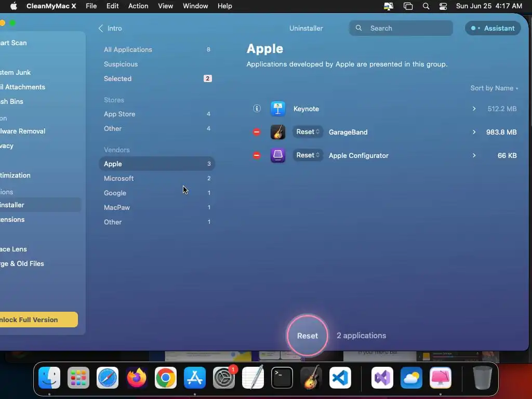Deselect Apple Configurator with red minus toggle
Screen dimensions: 532x399
(257, 155)
